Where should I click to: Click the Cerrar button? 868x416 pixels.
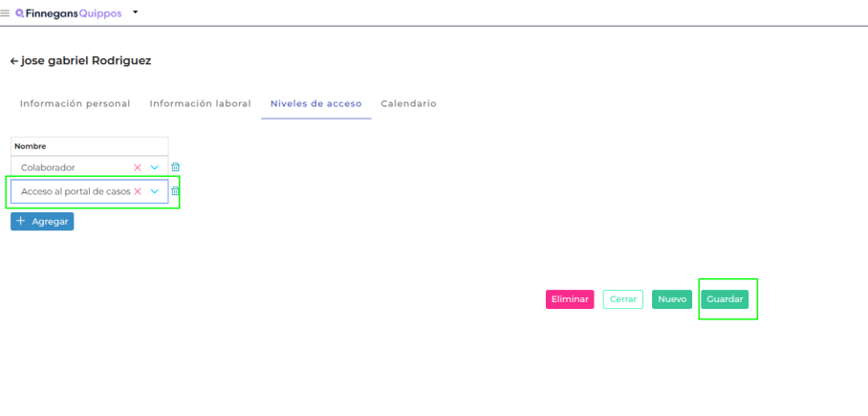[x=622, y=299]
